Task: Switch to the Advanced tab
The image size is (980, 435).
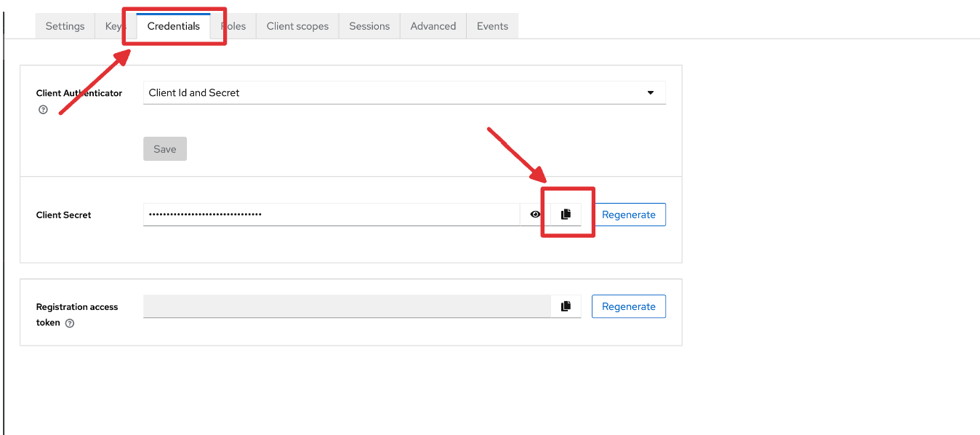Action: [433, 26]
